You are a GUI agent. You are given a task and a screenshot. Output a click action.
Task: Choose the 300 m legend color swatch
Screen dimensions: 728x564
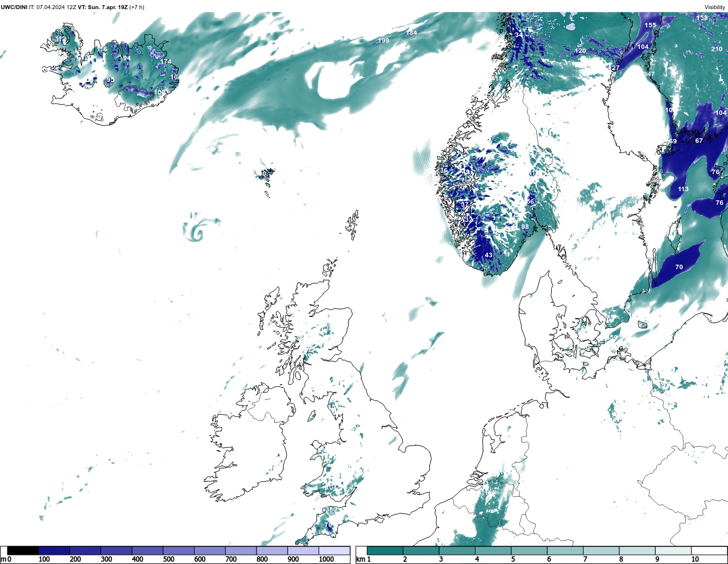[117, 551]
